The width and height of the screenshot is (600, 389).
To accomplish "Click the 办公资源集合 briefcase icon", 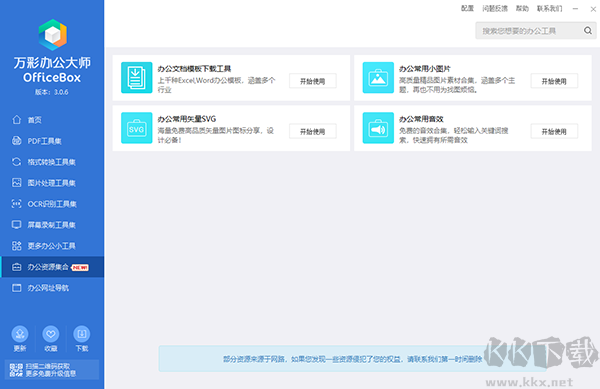I will point(16,267).
